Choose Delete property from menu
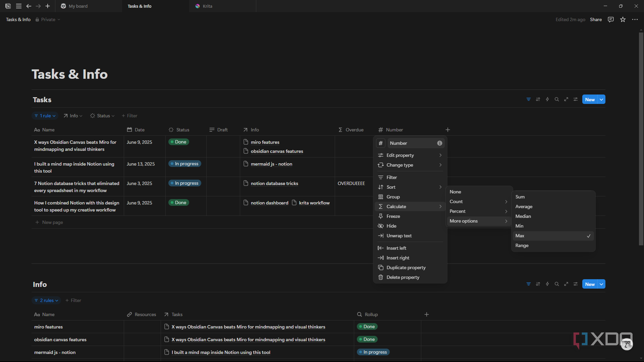This screenshot has height=362, width=644. click(410, 277)
